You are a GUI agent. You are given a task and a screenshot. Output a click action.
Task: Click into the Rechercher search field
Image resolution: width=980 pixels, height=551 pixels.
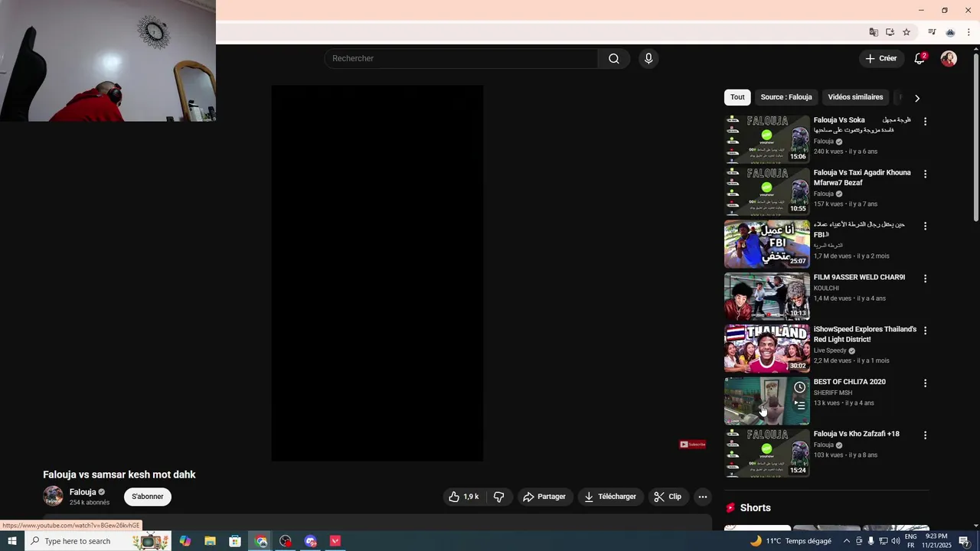[x=461, y=59]
